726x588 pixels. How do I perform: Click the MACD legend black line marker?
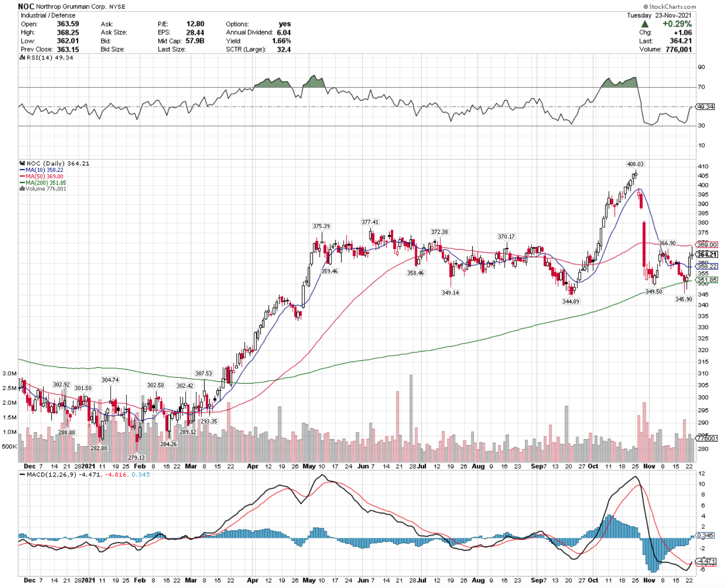[22, 475]
